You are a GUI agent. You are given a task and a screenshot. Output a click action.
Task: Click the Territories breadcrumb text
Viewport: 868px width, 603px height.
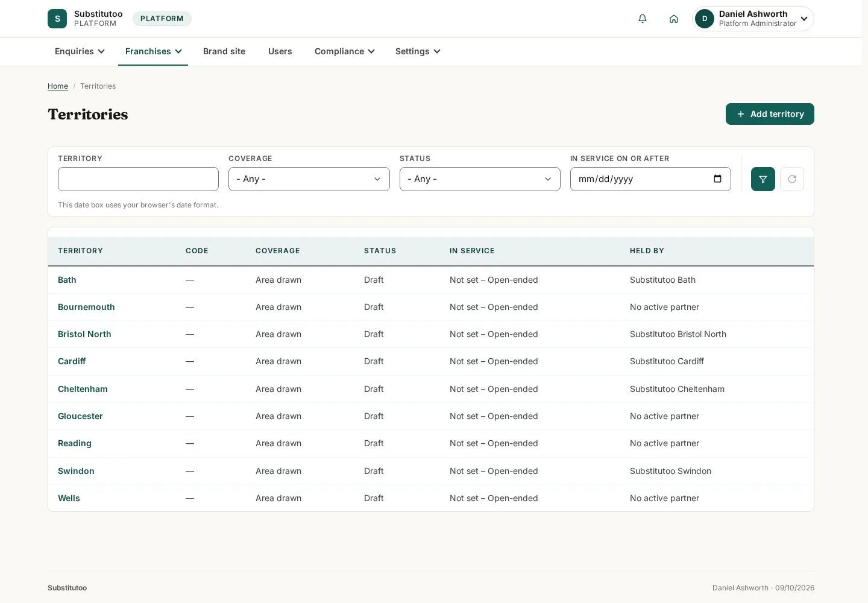[98, 86]
